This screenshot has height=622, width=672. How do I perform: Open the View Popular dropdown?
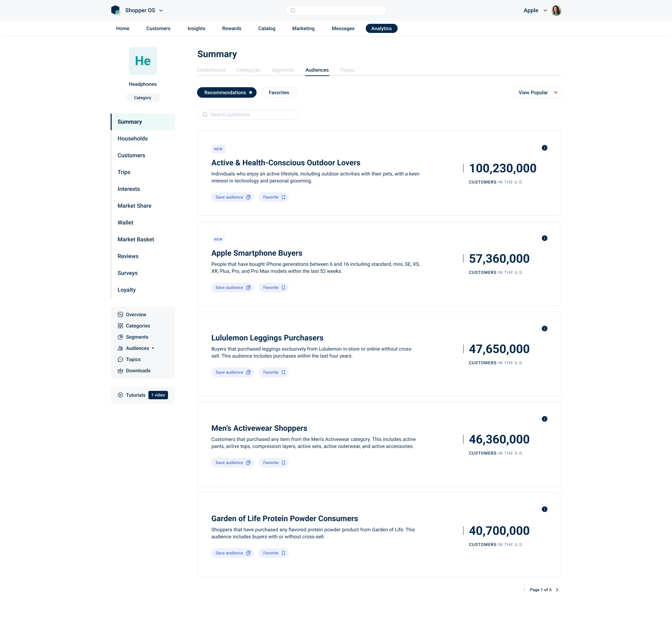pos(538,92)
